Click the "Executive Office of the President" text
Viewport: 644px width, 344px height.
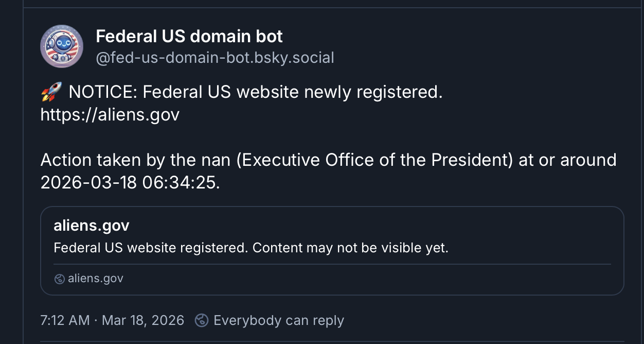(x=374, y=160)
